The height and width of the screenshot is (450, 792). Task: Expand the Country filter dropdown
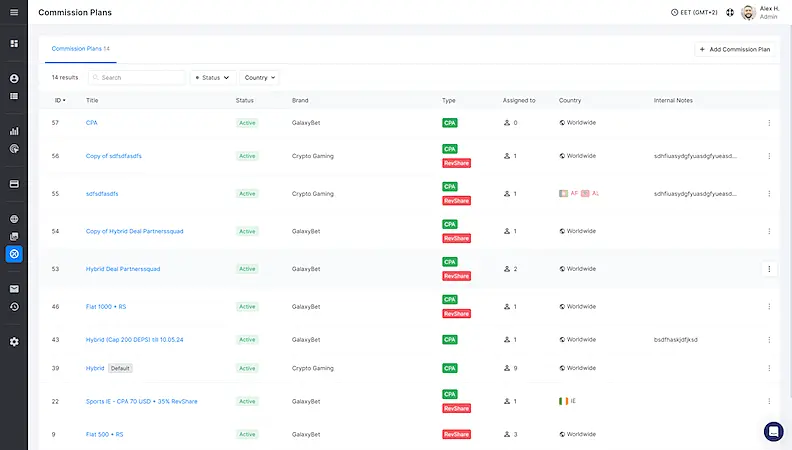coord(260,77)
